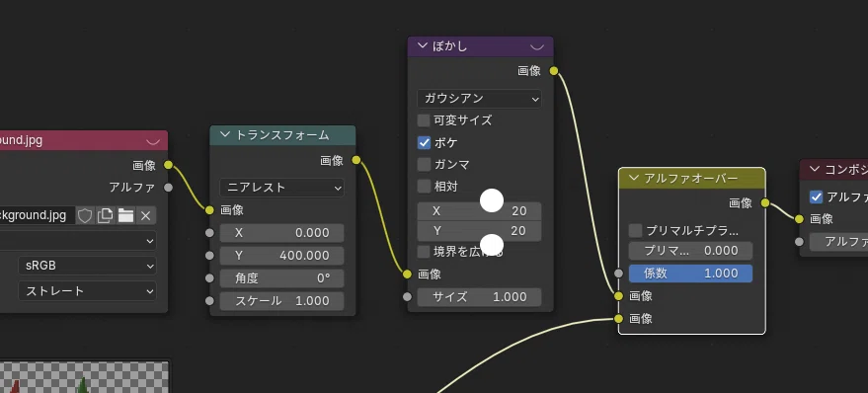
Task: Click the transform X 0.000 field
Action: tap(281, 233)
